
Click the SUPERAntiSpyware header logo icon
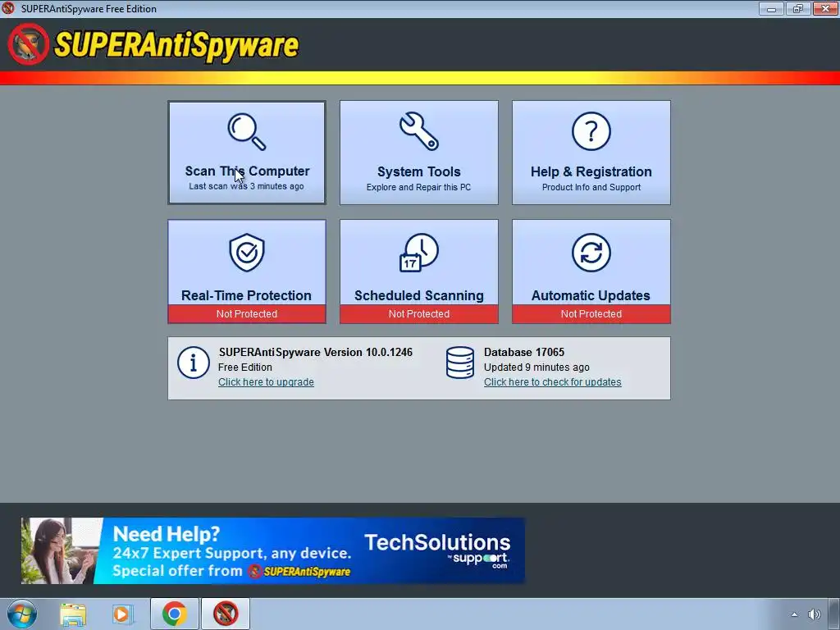coord(29,44)
